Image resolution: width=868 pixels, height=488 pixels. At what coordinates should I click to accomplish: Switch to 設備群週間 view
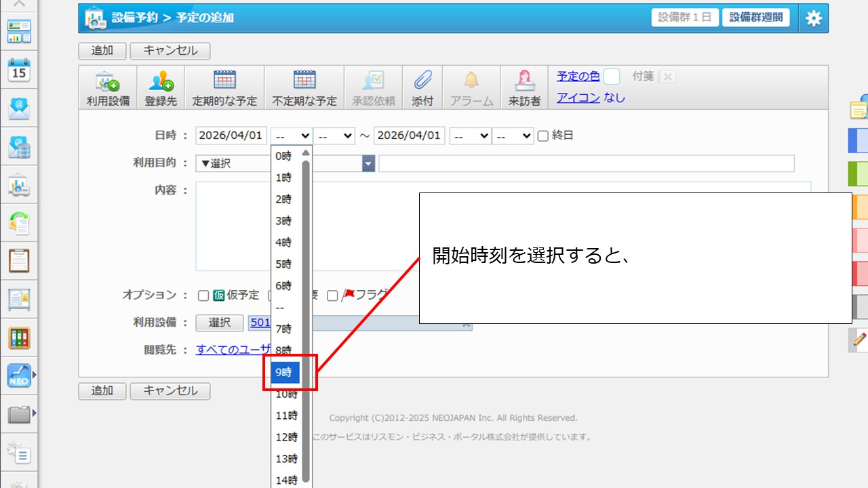pyautogui.click(x=756, y=18)
